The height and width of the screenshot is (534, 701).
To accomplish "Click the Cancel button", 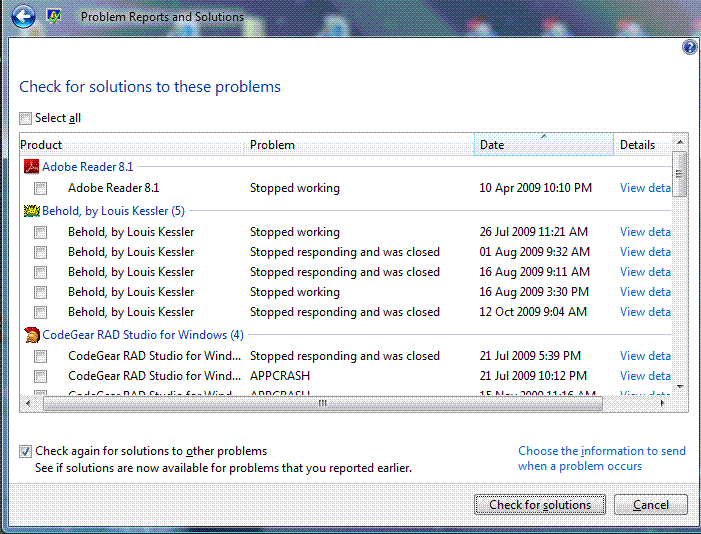I will point(650,504).
